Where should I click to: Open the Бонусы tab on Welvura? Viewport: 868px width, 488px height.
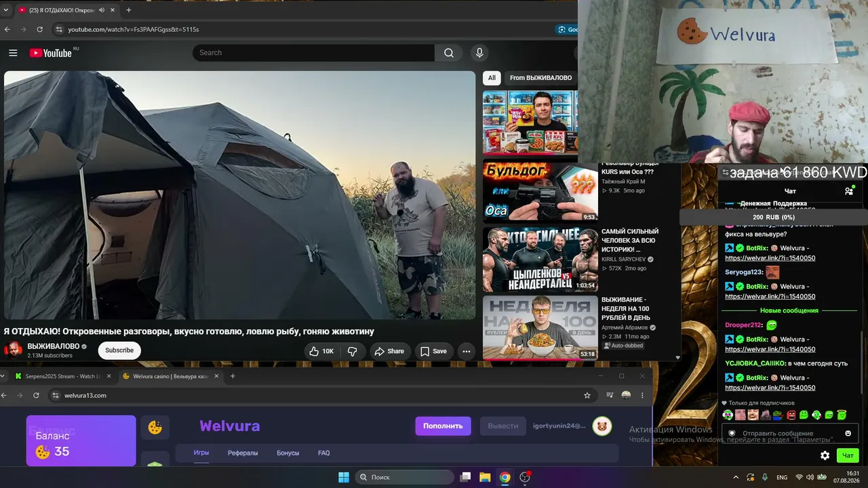(288, 453)
